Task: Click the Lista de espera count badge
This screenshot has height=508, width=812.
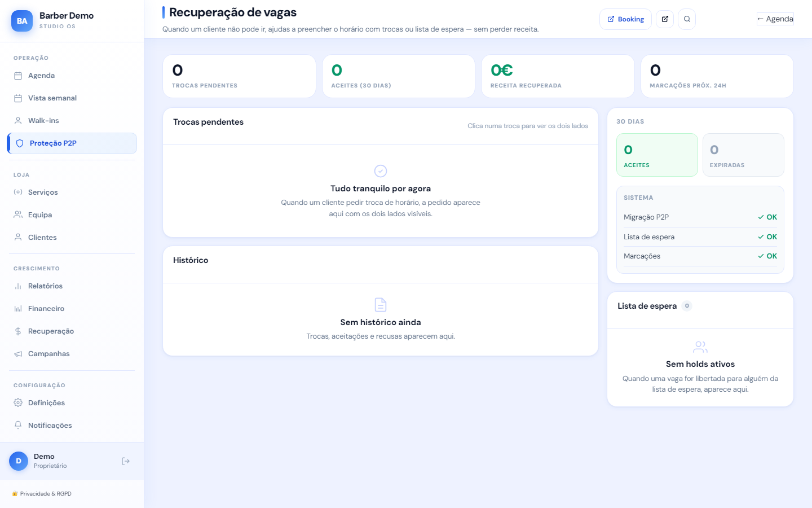Action: point(687,306)
